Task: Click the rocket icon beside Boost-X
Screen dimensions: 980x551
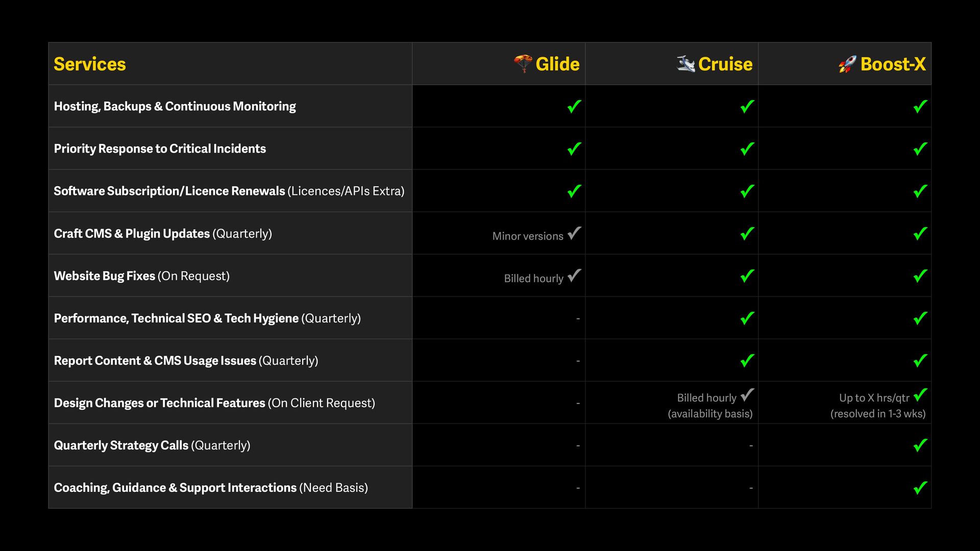Action: click(x=847, y=64)
